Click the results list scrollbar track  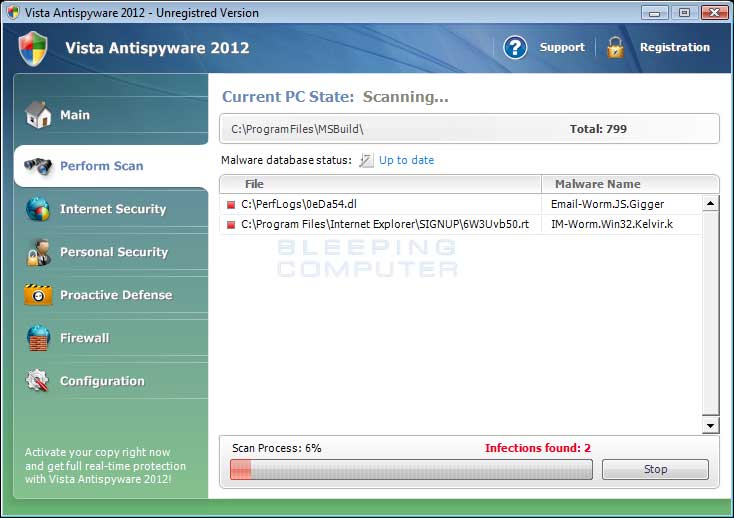(x=711, y=314)
